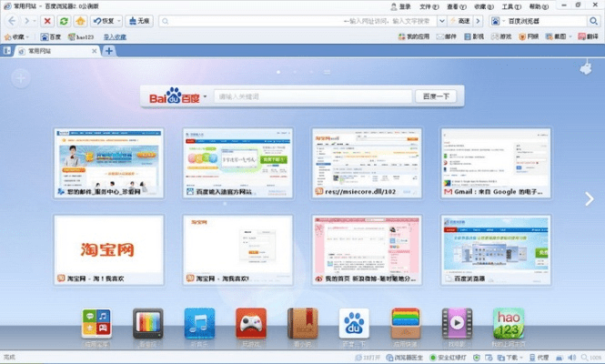Open the Gmail thumbnail
Screen dimensions: 605x364
click(496, 163)
